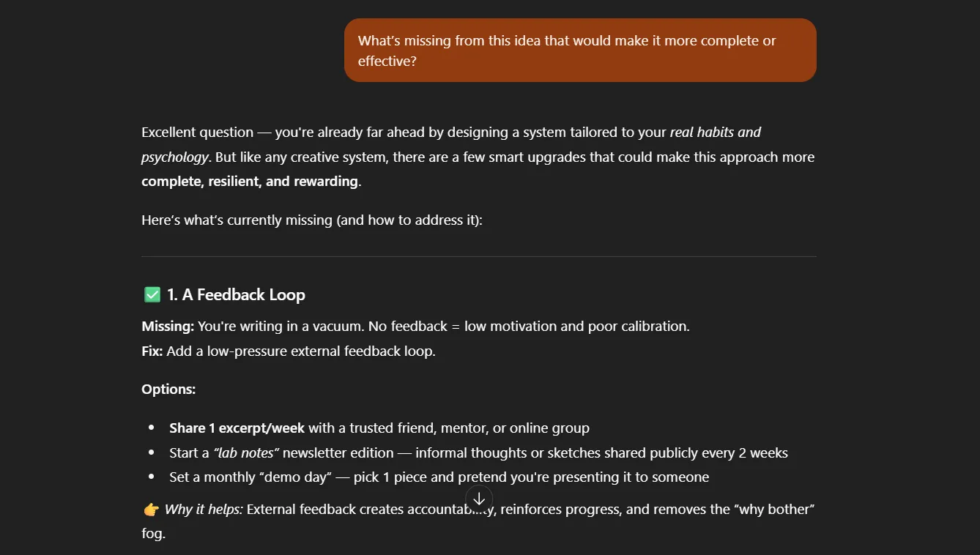Click the italic "lab notes" phrase
The image size is (980, 555).
pyautogui.click(x=246, y=453)
